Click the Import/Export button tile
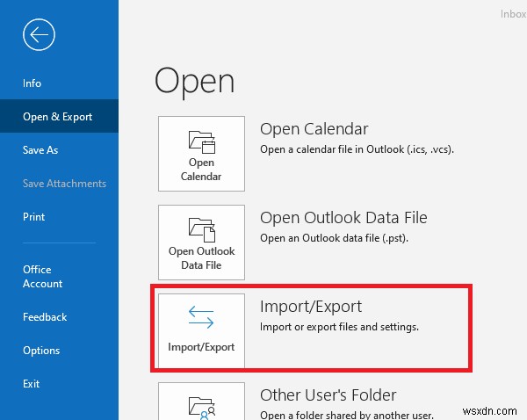The image size is (527, 420). (201, 331)
